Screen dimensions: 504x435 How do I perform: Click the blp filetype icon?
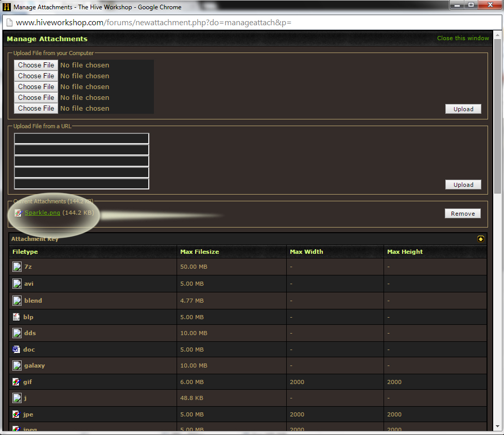[16, 317]
